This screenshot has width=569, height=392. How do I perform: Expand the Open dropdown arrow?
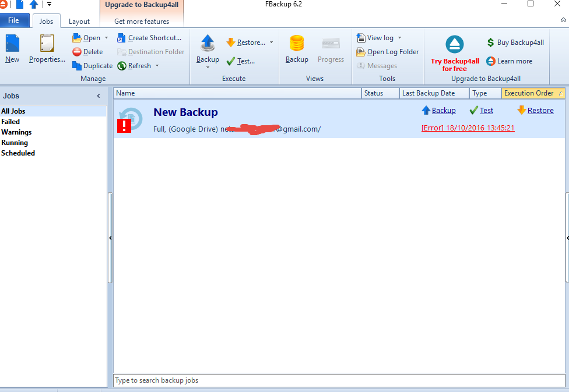[x=106, y=38]
